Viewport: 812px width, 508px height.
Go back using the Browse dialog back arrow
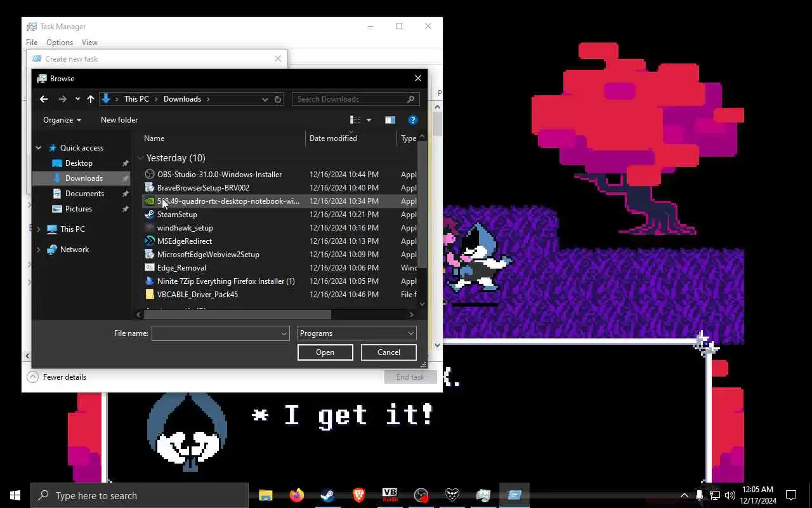coord(44,99)
